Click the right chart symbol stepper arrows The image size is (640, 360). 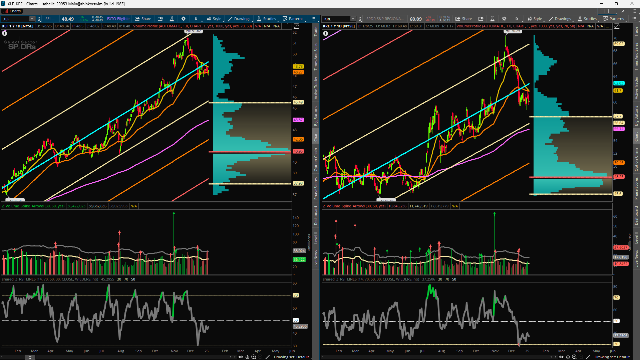pos(360,19)
